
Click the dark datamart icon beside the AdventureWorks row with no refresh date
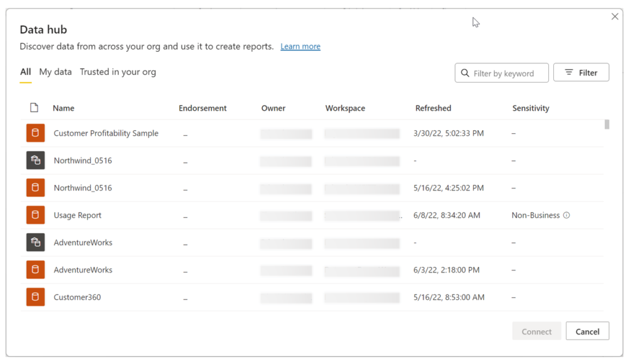[36, 243]
